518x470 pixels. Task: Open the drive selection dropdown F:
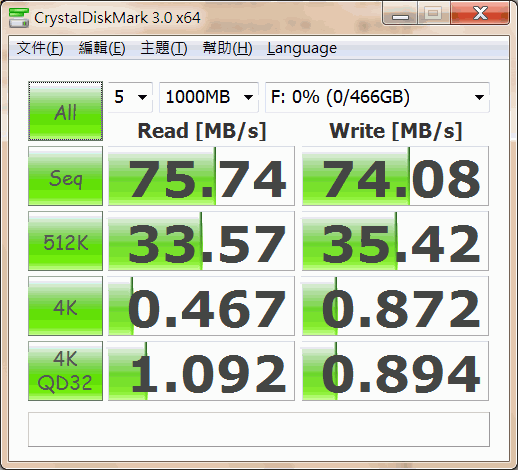pos(377,97)
